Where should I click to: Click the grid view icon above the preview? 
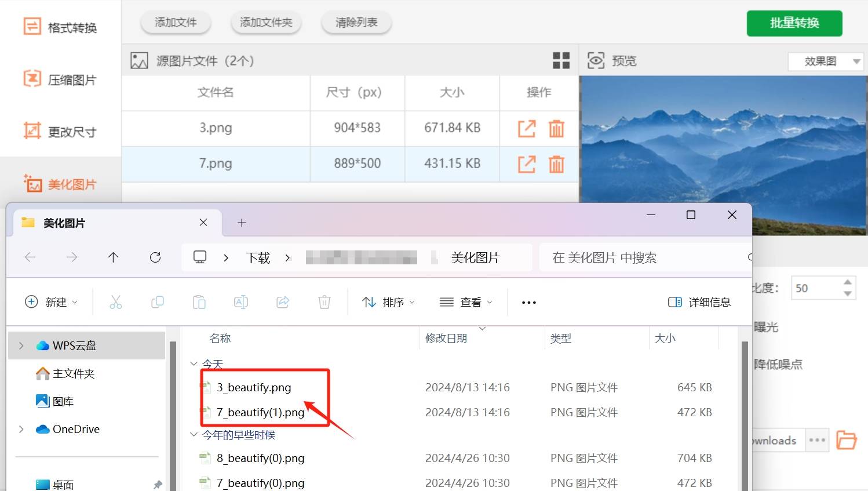[560, 60]
